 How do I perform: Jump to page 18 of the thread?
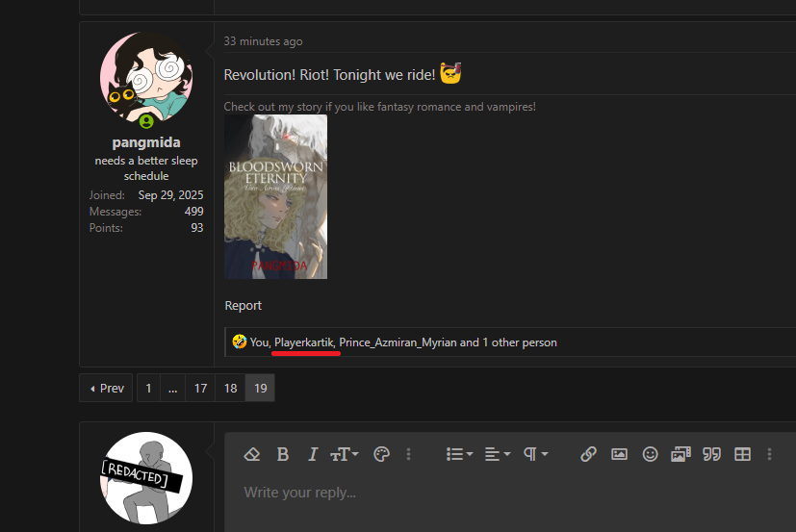click(x=230, y=389)
